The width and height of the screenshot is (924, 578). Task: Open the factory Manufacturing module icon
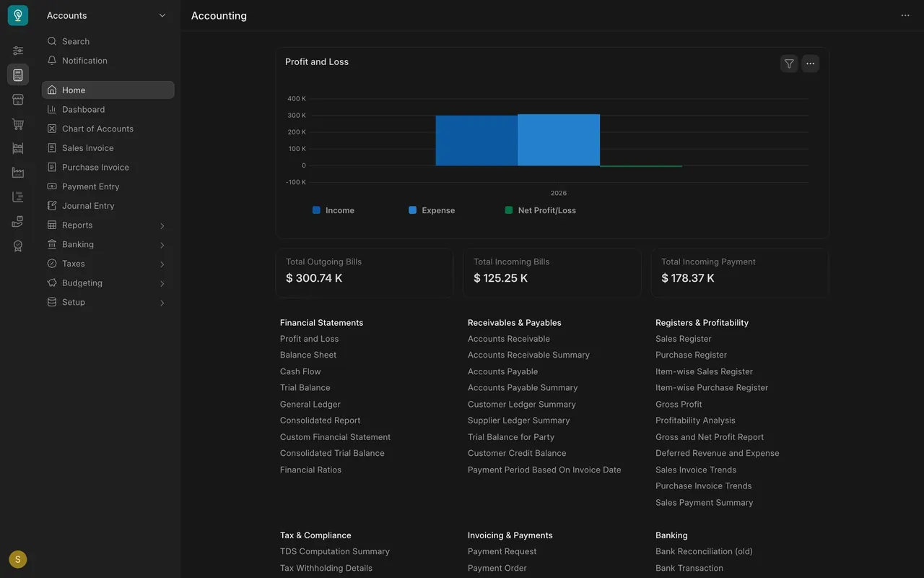(18, 173)
